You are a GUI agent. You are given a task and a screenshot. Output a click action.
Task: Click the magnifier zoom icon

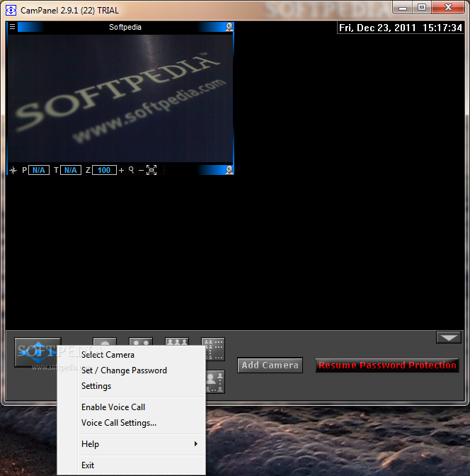131,170
